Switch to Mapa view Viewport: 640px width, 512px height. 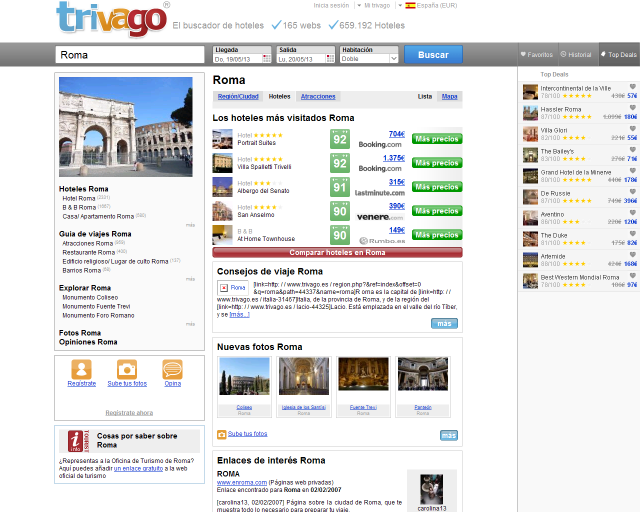coord(449,96)
